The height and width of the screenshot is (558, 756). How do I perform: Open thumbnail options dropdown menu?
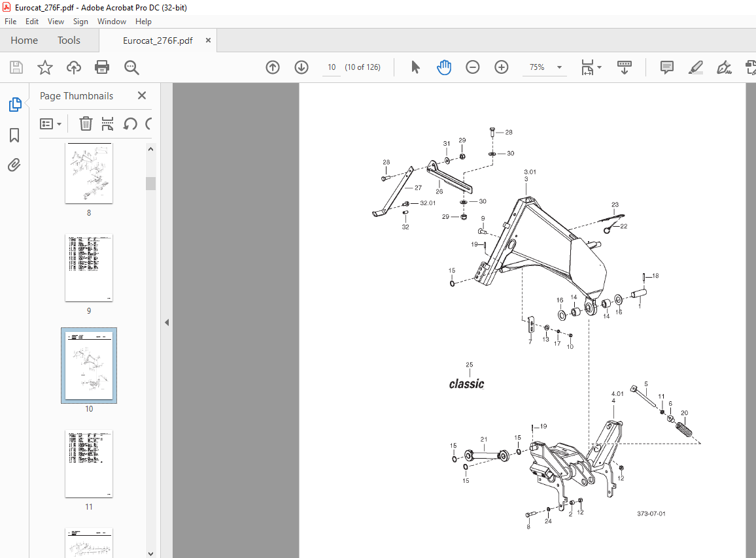pyautogui.click(x=50, y=124)
